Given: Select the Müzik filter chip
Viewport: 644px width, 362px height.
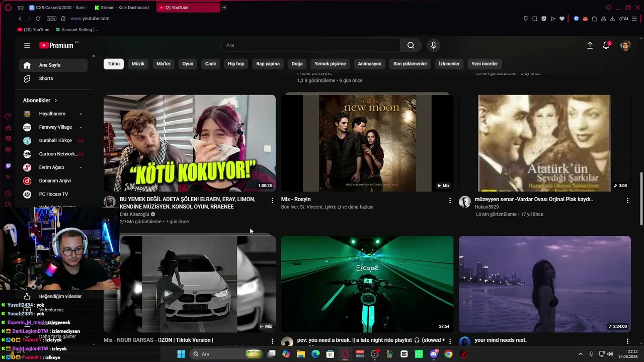Looking at the screenshot, I should (138, 64).
